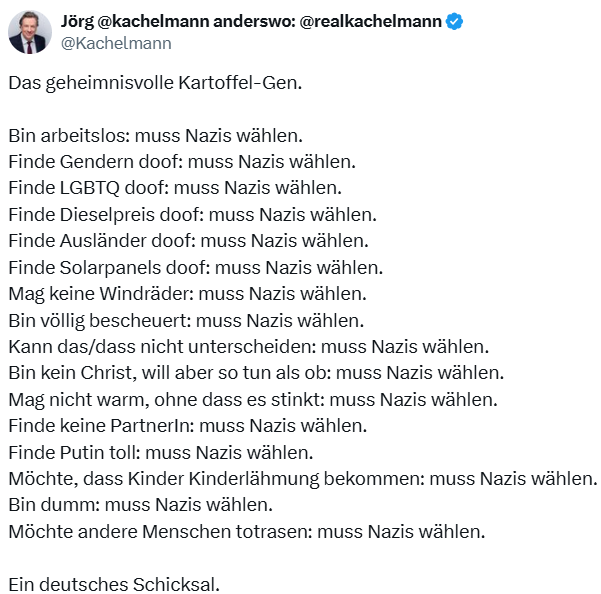Click the line starting 'Bin arbeitslos'
The image size is (601, 594).
click(156, 136)
